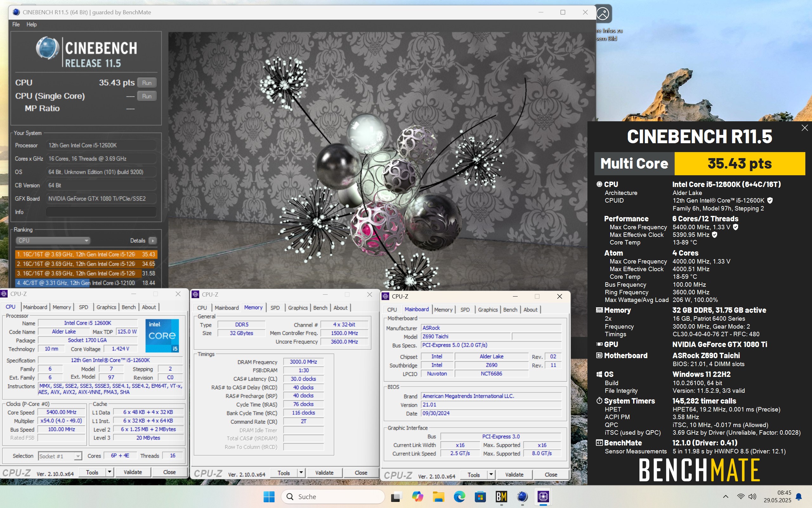Open Graphics tab in Memory CPU-Z window

pos(298,308)
